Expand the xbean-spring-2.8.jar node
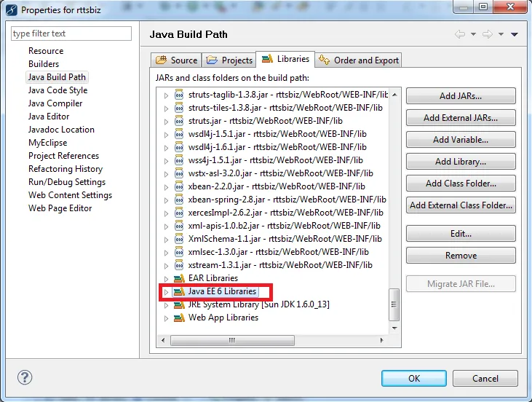The height and width of the screenshot is (402, 532). (x=166, y=200)
